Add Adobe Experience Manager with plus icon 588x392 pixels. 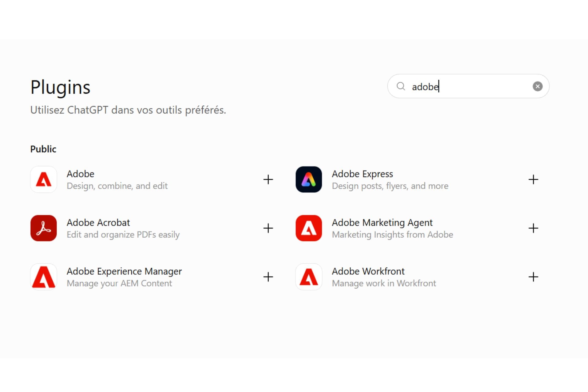pyautogui.click(x=268, y=277)
